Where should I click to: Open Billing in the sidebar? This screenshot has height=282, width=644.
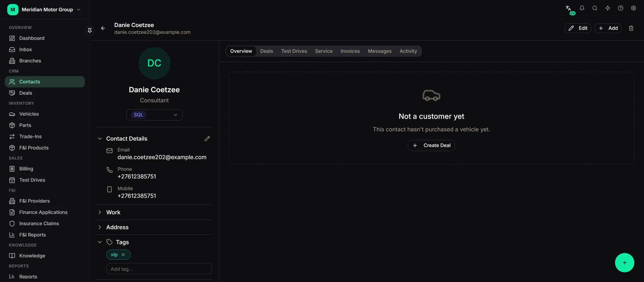pyautogui.click(x=45, y=169)
